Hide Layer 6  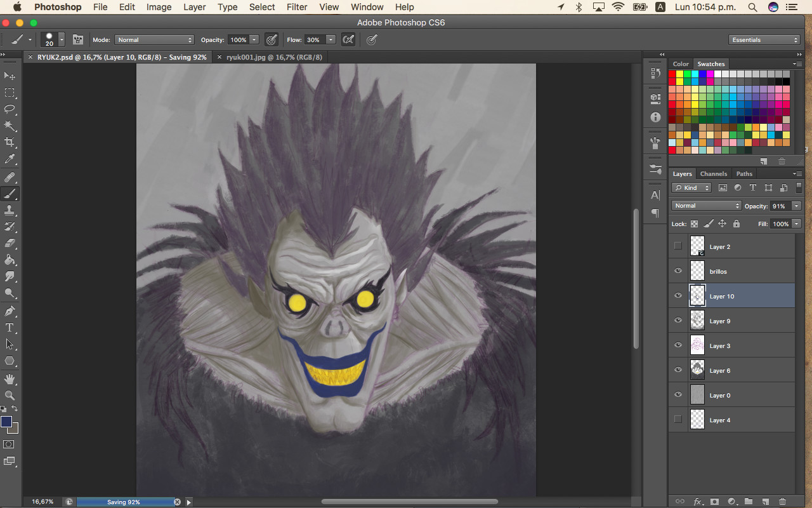pyautogui.click(x=678, y=370)
